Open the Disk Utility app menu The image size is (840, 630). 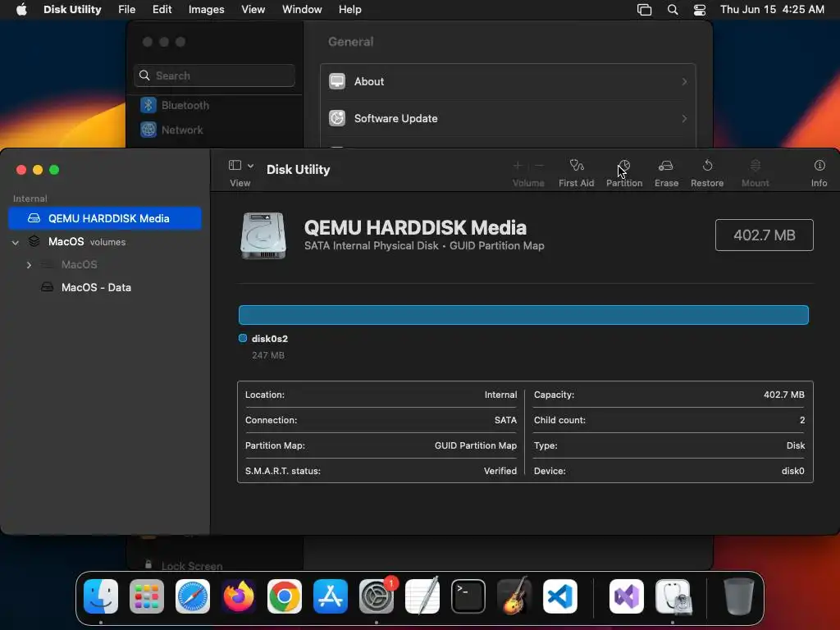[x=72, y=10]
